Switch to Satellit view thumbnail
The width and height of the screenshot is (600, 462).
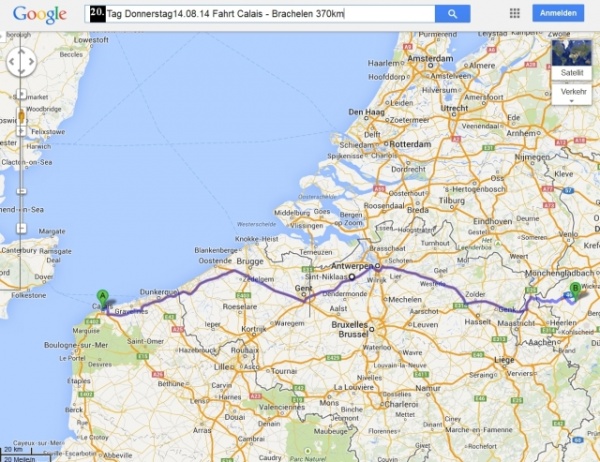point(572,59)
